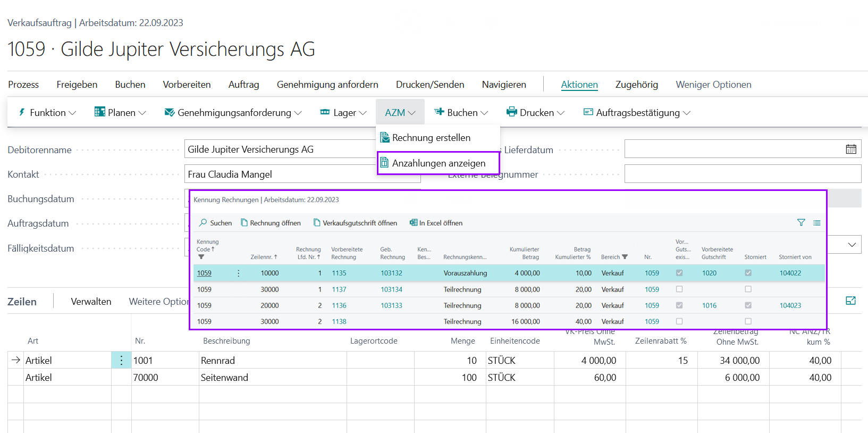Image resolution: width=868 pixels, height=433 pixels.
Task: Click the Planen calendar grid icon
Action: 99,112
